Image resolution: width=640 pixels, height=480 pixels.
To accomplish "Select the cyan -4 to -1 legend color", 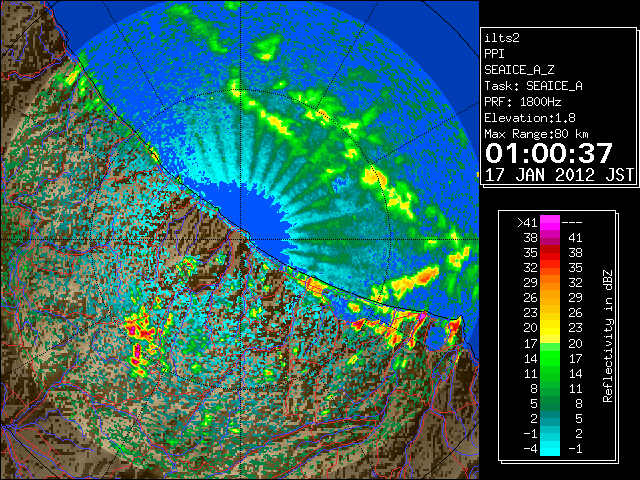I will 550,448.
